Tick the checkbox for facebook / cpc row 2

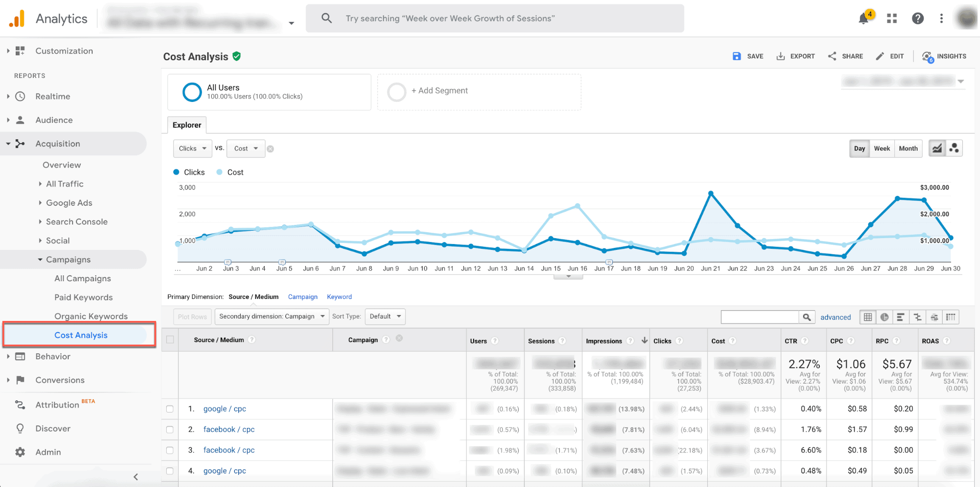click(170, 430)
